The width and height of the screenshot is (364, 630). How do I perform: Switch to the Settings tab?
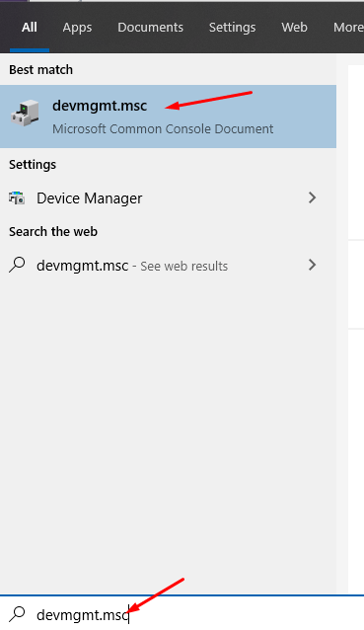233,28
